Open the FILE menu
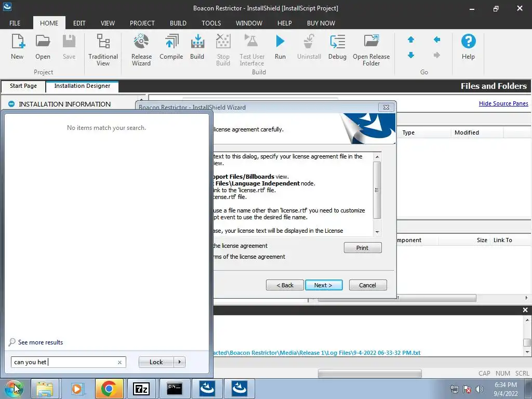Viewport: 532px width, 399px height. (15, 23)
